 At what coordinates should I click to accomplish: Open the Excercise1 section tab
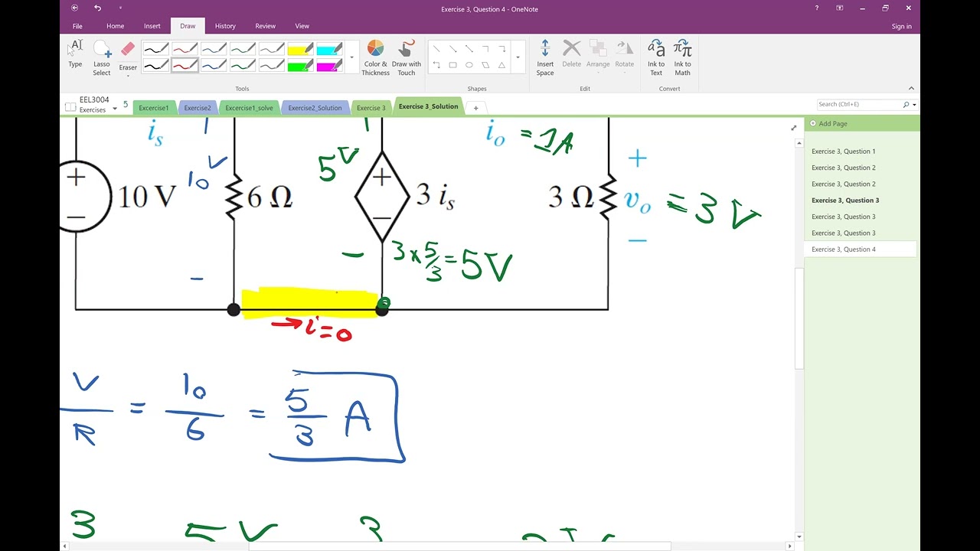(154, 108)
